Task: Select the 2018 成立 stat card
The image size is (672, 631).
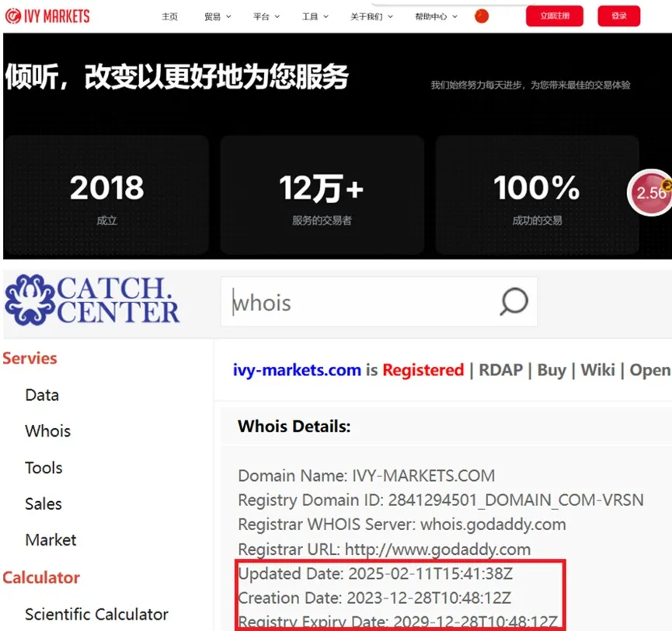Action: pos(106,195)
